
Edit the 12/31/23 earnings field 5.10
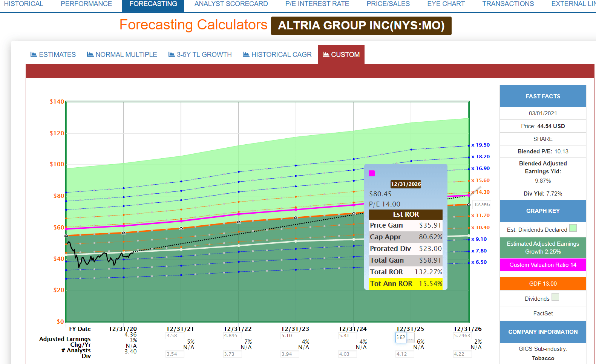[x=290, y=336]
